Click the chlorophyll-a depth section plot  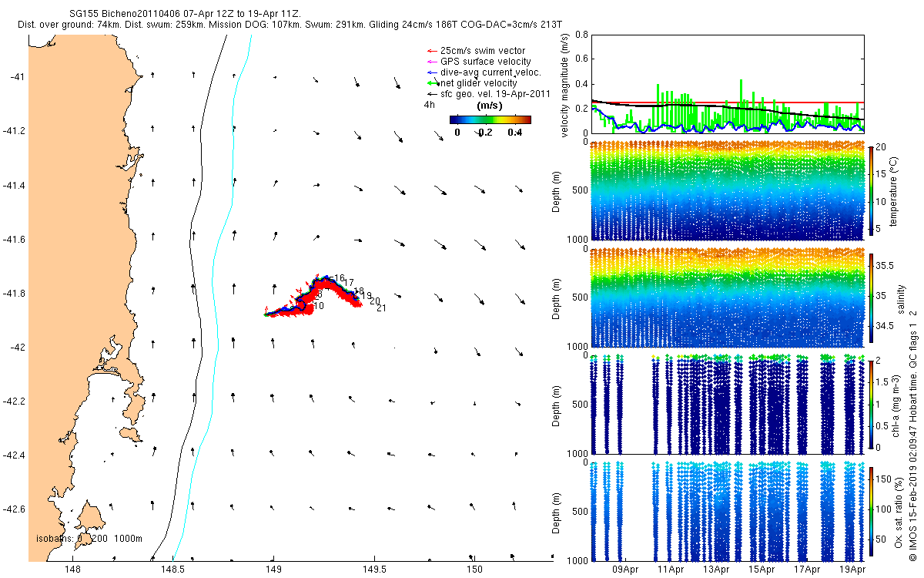coord(728,404)
